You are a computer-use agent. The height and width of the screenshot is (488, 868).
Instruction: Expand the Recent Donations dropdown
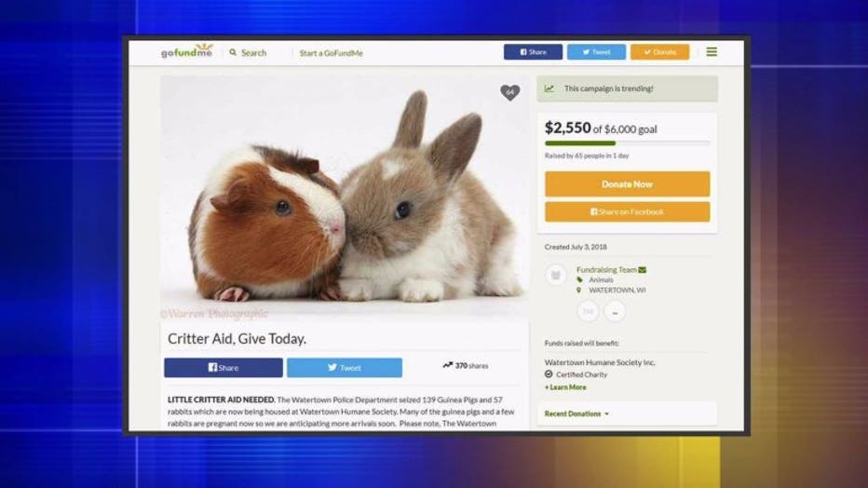tap(576, 413)
